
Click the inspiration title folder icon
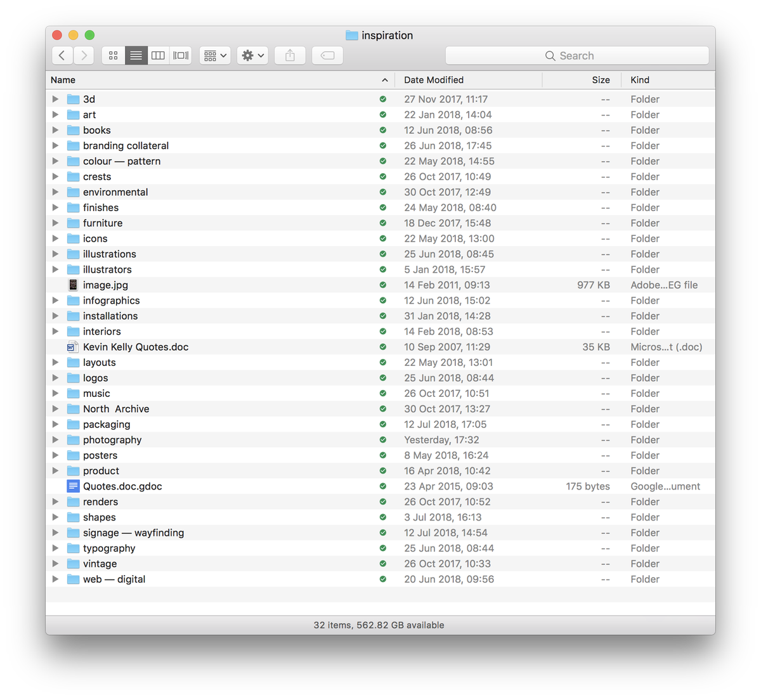tap(352, 36)
